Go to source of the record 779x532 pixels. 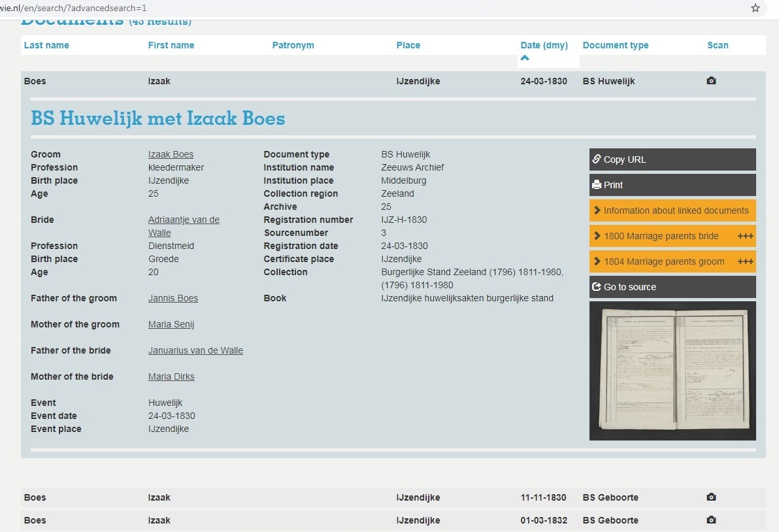click(x=672, y=287)
